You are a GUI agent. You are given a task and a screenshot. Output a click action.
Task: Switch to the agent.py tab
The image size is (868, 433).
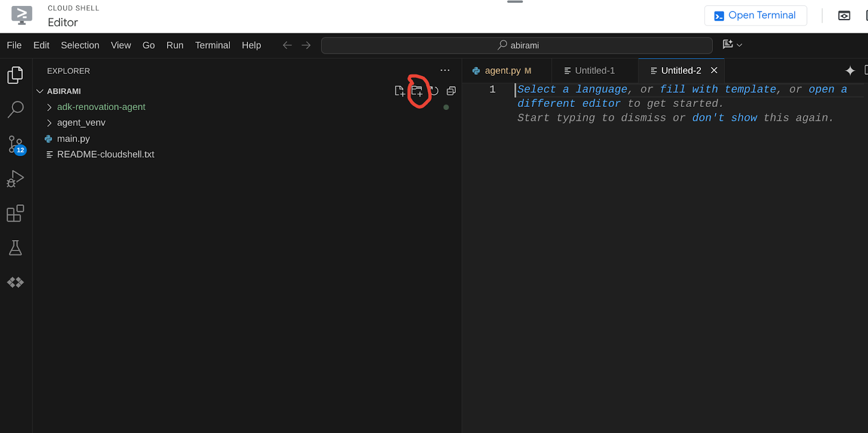point(502,71)
